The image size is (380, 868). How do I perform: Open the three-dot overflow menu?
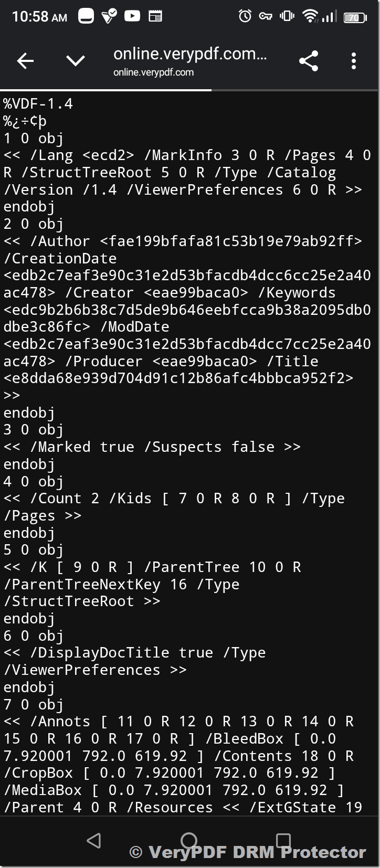click(x=354, y=61)
